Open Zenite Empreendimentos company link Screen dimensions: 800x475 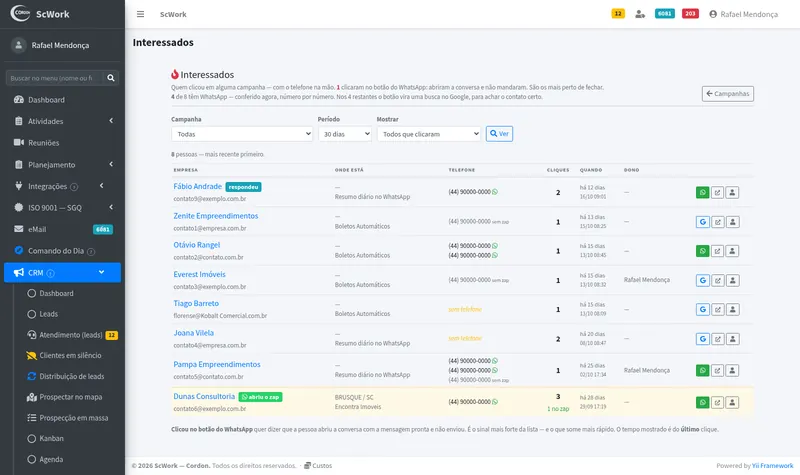tap(216, 216)
